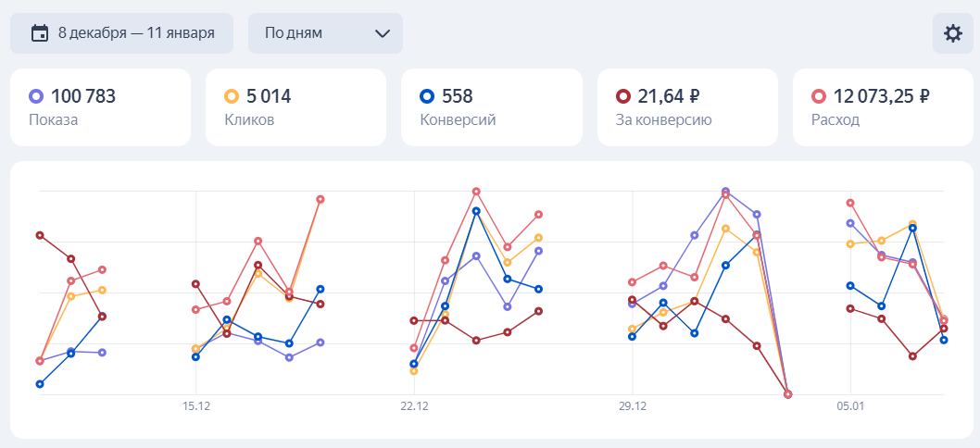Click the calendar icon in date picker
This screenshot has height=448, width=980.
(40, 33)
